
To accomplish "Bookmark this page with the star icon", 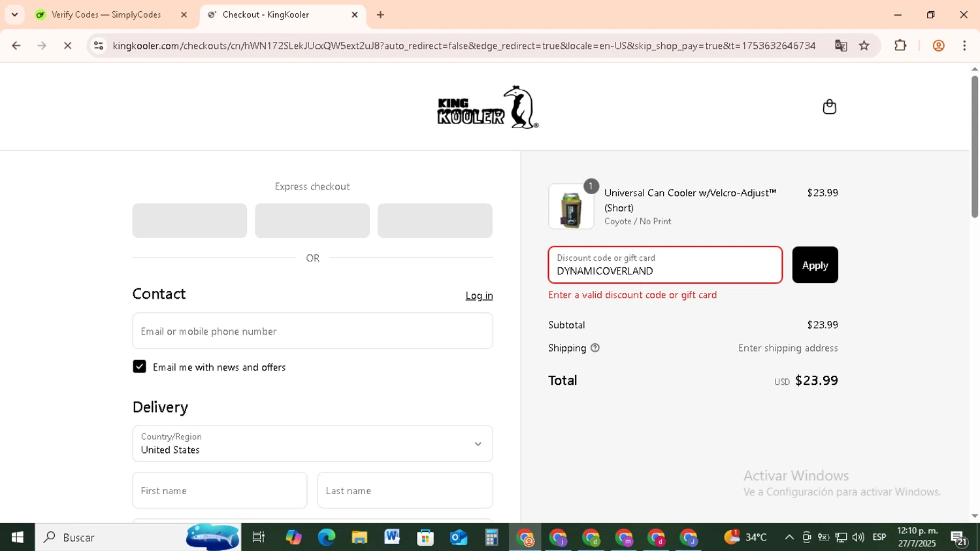I will [x=864, y=46].
